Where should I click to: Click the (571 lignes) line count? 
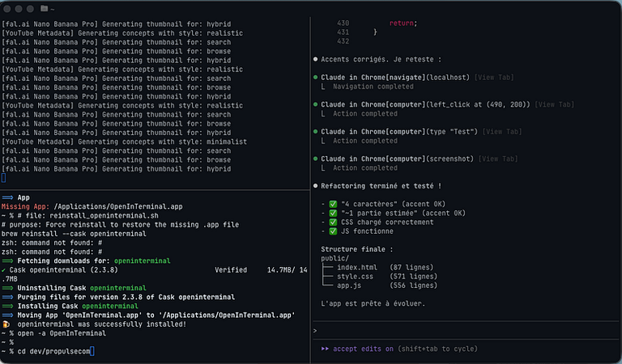[413, 277]
